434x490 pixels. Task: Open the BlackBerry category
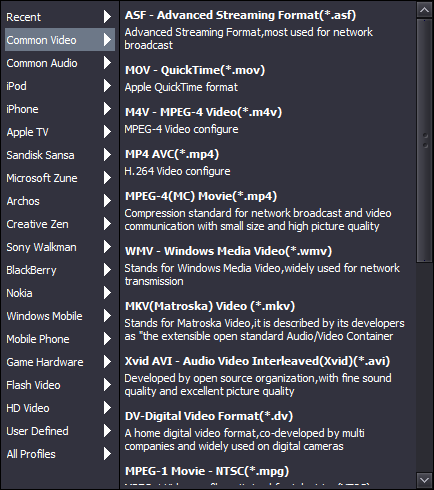(60, 270)
